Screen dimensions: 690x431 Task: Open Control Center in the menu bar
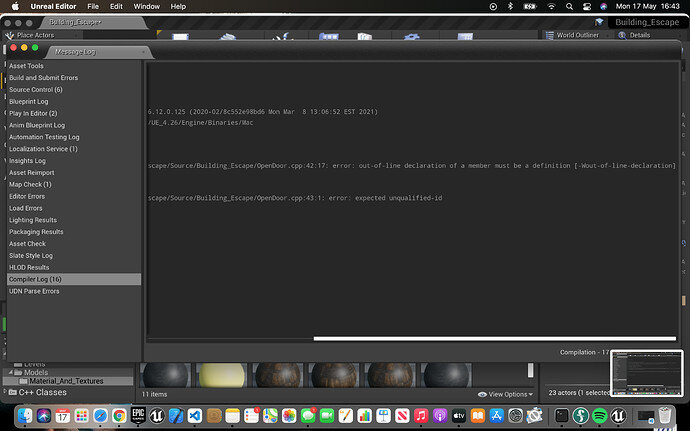tap(587, 6)
